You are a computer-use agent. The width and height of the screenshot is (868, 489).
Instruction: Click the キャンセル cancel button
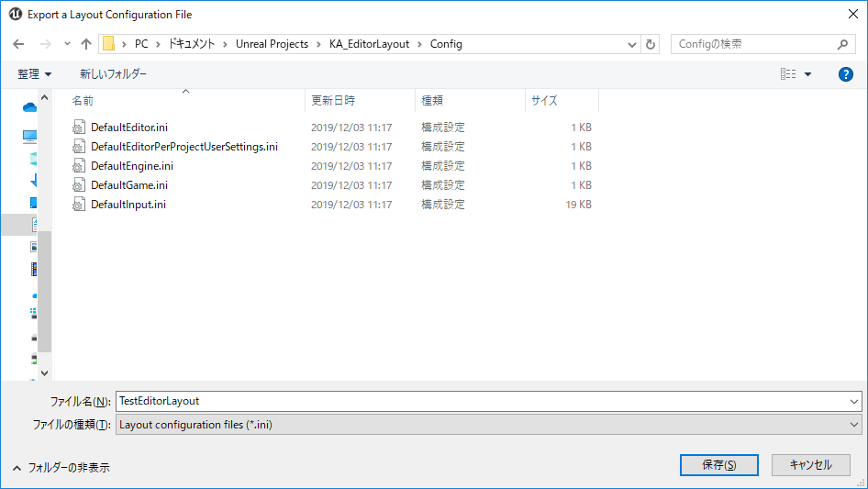[811, 465]
